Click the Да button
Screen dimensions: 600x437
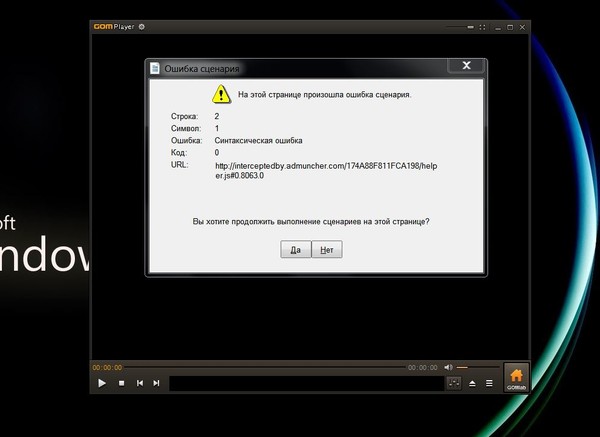(295, 250)
